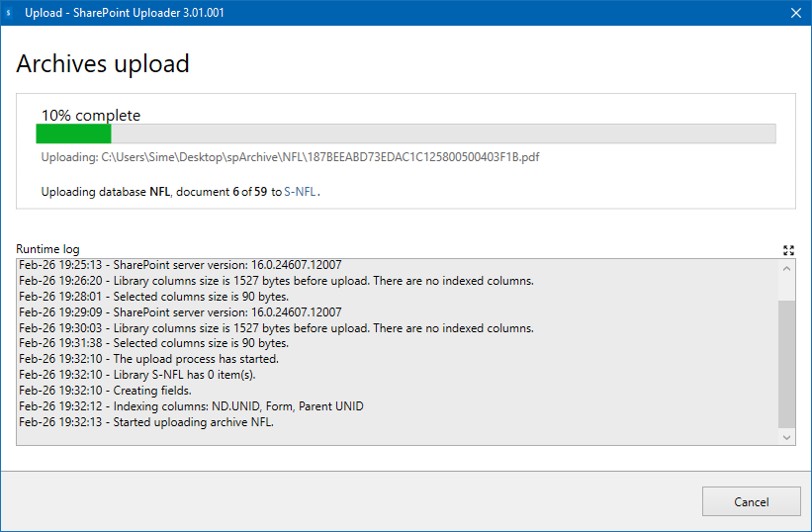
Task: Cancel the archives upload
Action: pyautogui.click(x=751, y=501)
